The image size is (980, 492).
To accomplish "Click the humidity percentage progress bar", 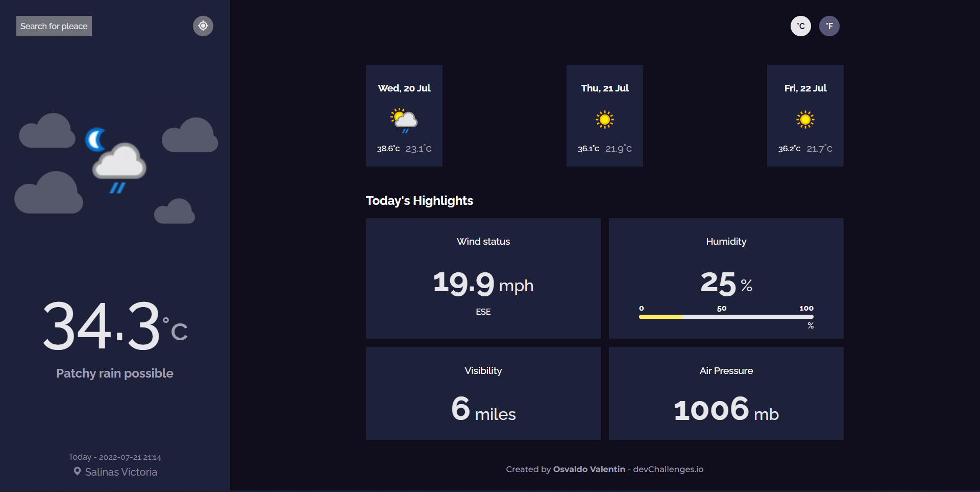I will [726, 317].
